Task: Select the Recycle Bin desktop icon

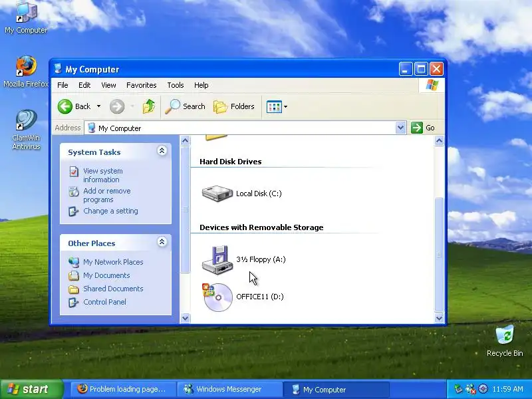Action: (x=505, y=340)
